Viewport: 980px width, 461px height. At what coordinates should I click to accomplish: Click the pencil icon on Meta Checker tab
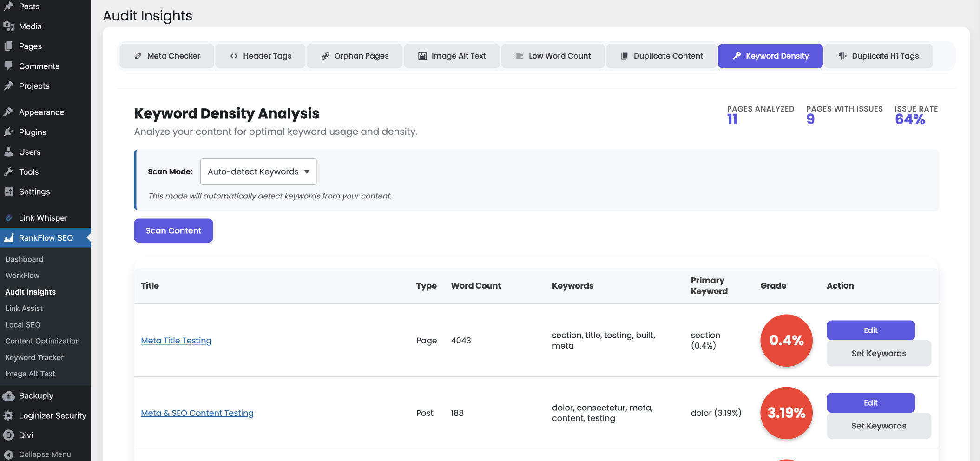(x=138, y=56)
